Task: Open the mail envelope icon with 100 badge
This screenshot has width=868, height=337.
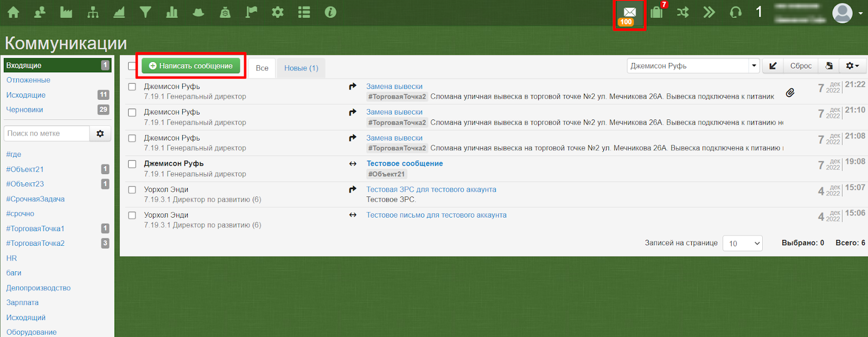Action: (x=629, y=15)
